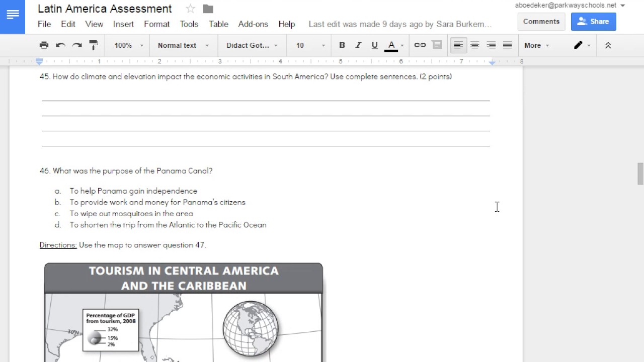Open the Table menu
Image resolution: width=644 pixels, height=362 pixels.
coord(218,24)
